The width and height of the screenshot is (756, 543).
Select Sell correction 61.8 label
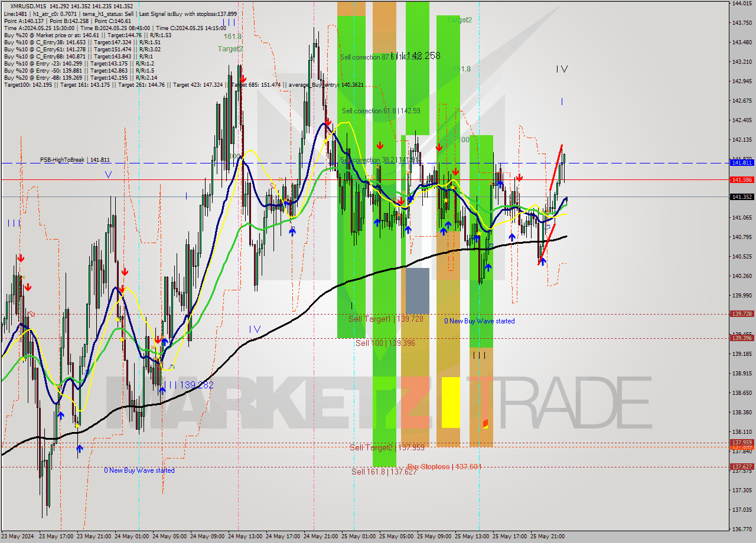click(x=380, y=111)
